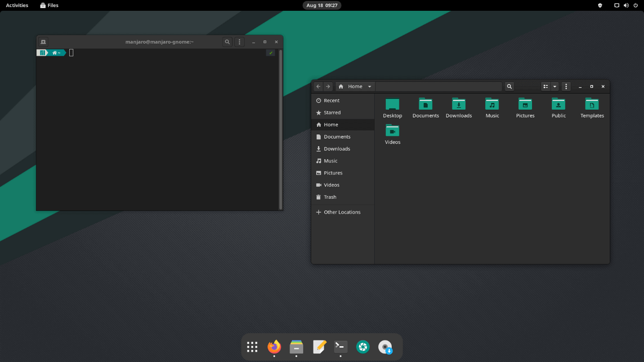This screenshot has width=644, height=362.
Task: Click the terminal's vertical scrollbar
Action: point(281,130)
